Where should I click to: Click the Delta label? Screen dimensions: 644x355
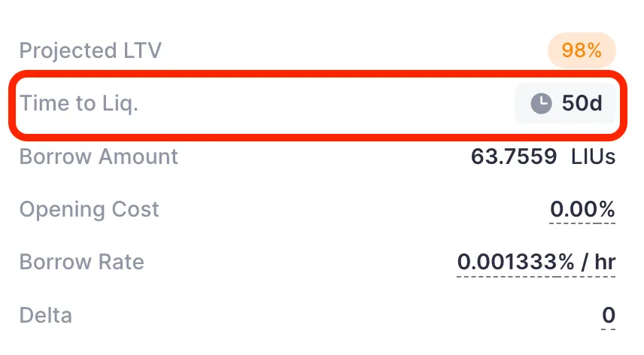coord(46,315)
